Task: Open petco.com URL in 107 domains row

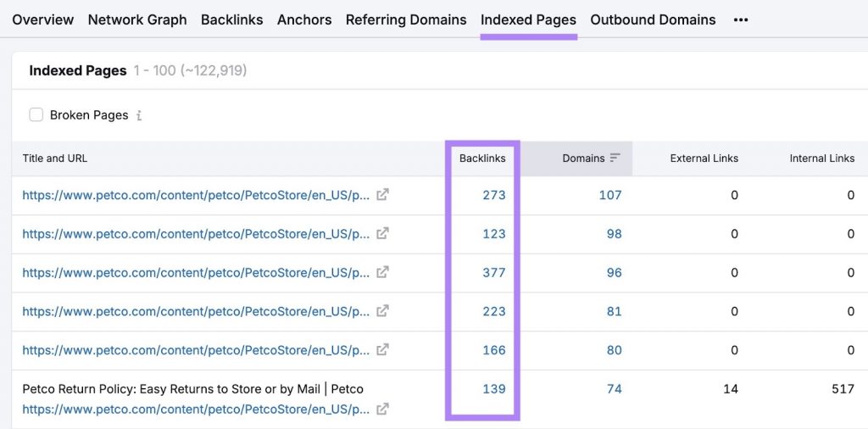Action: tap(196, 195)
